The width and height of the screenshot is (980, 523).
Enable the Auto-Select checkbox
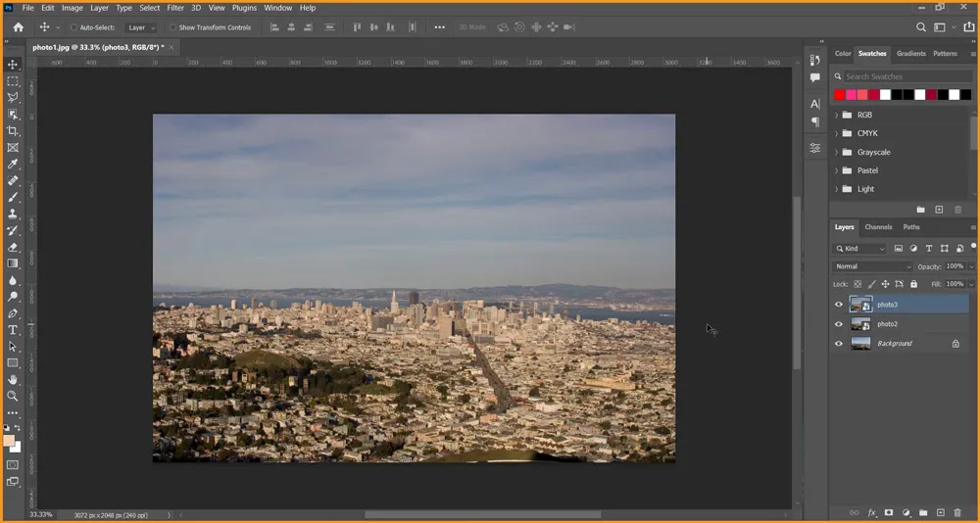point(74,27)
